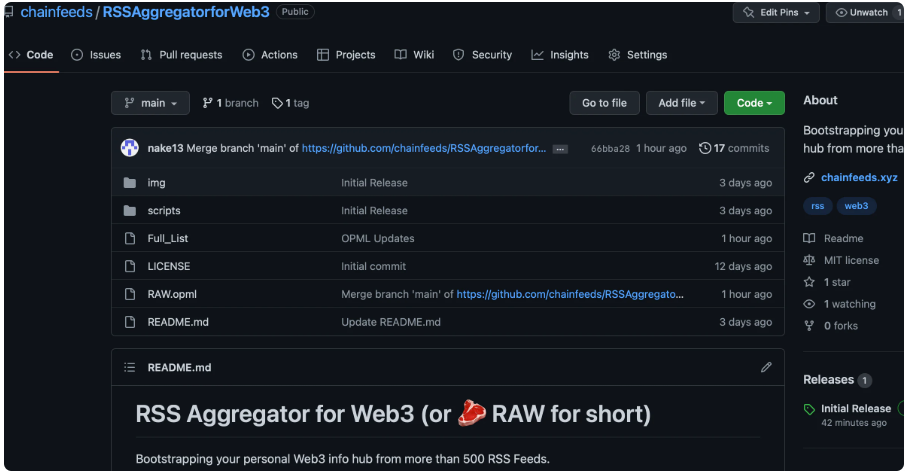View the 17 commits history

click(734, 148)
